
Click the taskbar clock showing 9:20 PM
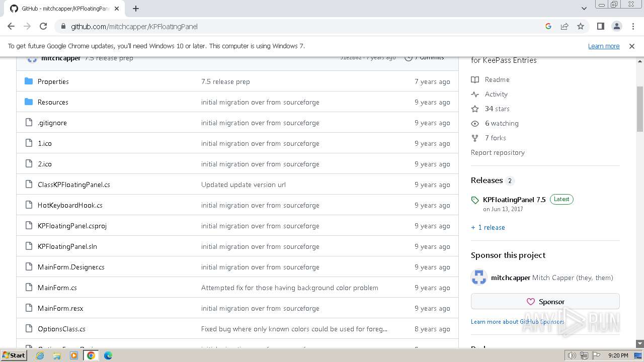618,355
